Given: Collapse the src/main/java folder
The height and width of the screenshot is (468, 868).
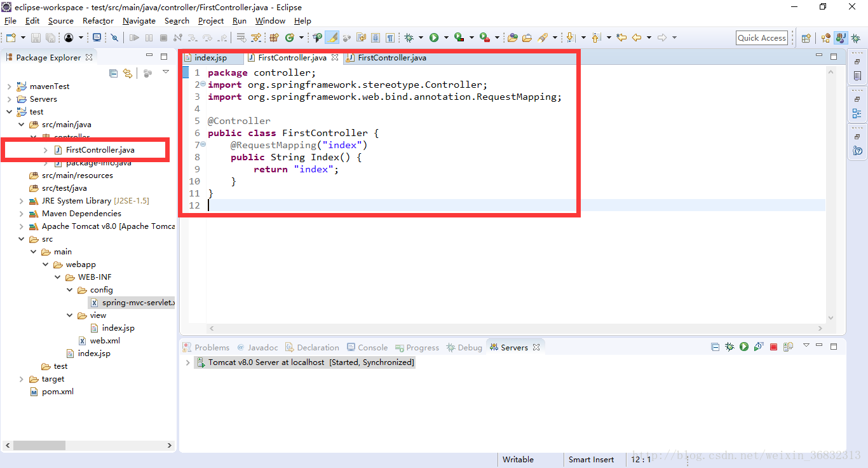Looking at the screenshot, I should click(21, 125).
